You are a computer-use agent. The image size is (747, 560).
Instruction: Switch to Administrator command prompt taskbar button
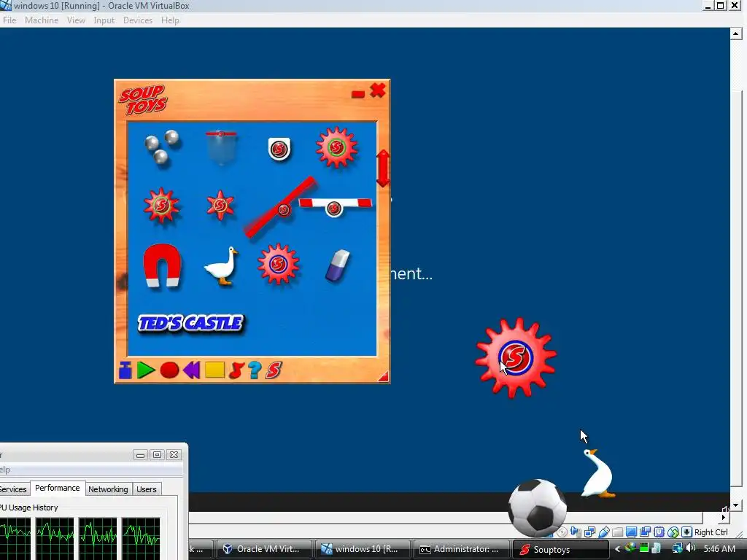pyautogui.click(x=461, y=549)
